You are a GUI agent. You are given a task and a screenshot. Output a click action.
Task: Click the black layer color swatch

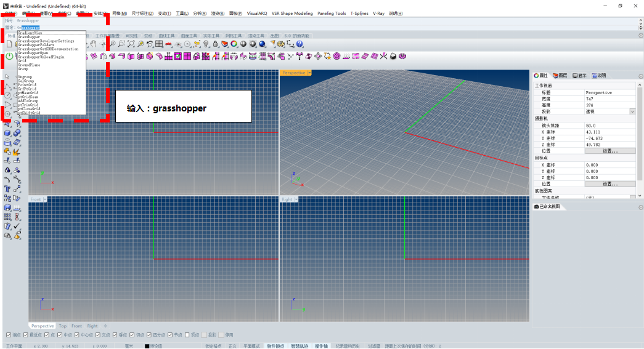[x=147, y=346]
